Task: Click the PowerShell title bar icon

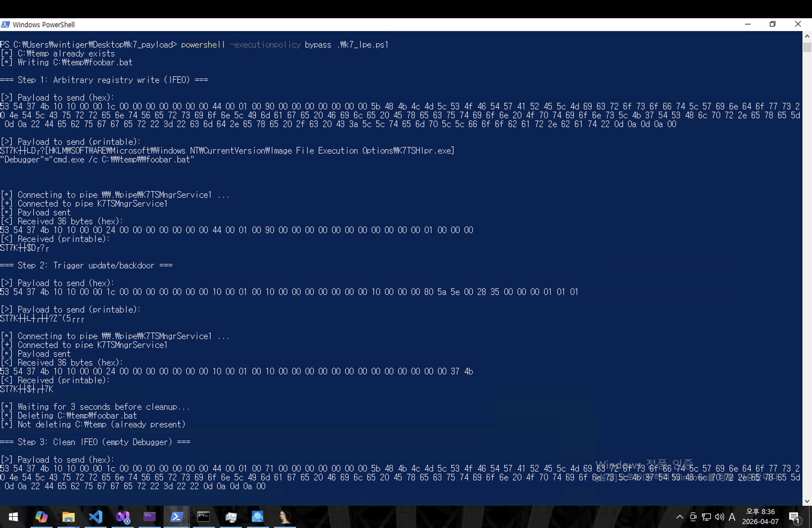Action: (x=6, y=25)
